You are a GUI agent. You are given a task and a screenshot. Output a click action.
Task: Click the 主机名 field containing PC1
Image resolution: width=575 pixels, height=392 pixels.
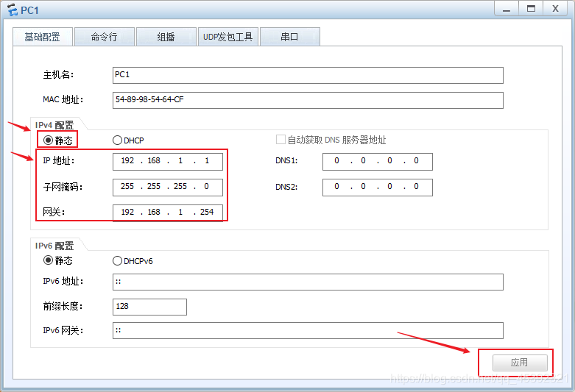coord(308,75)
